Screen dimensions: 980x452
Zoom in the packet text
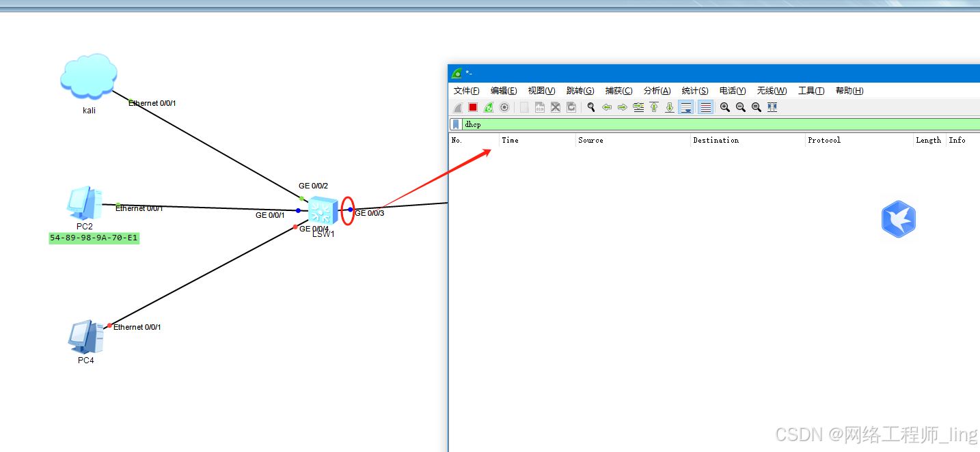pos(725,107)
